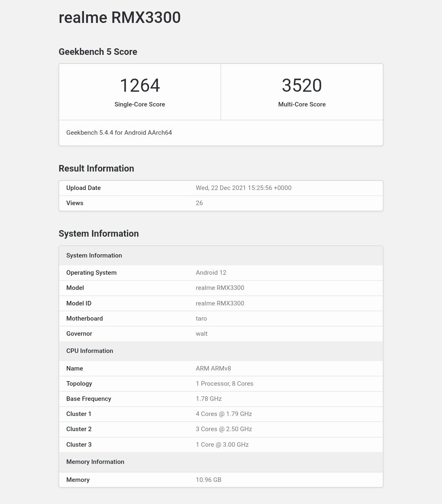Select 1 Processor, 8 Cores value
The width and height of the screenshot is (442, 504).
tap(225, 384)
